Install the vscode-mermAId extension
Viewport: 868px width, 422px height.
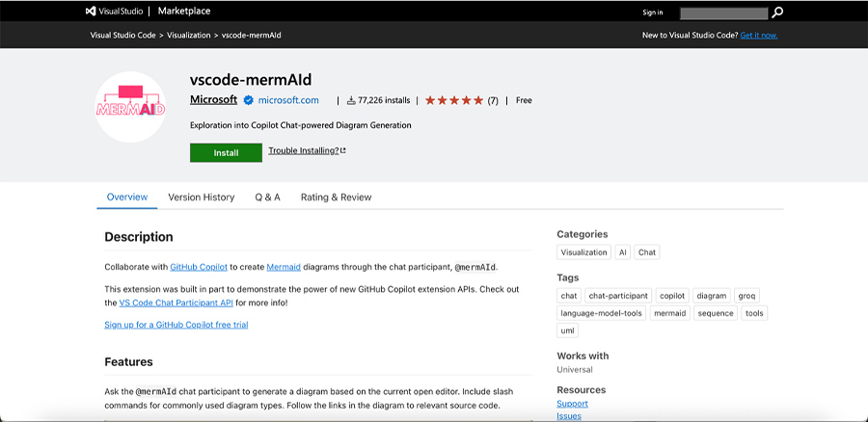[226, 152]
